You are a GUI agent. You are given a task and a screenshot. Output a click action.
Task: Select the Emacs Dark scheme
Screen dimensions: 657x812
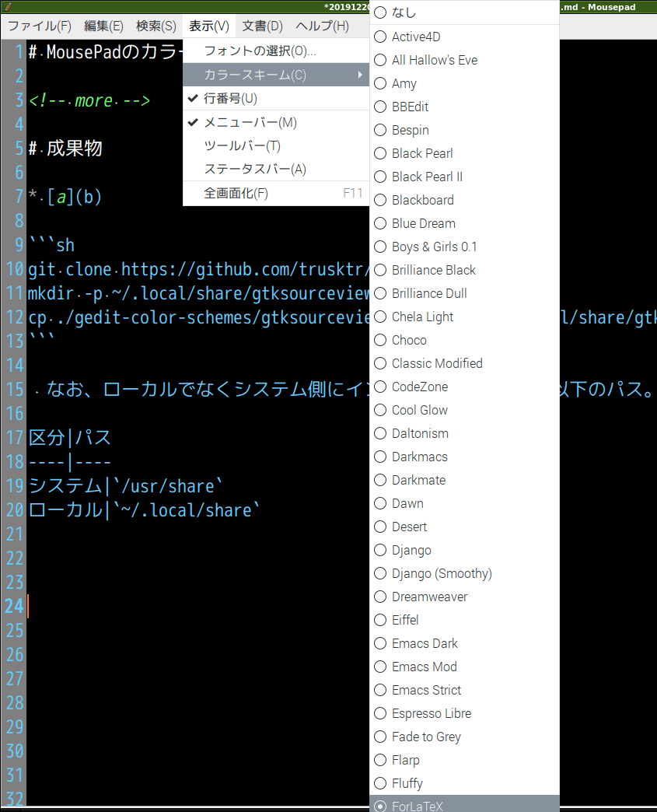click(x=464, y=643)
